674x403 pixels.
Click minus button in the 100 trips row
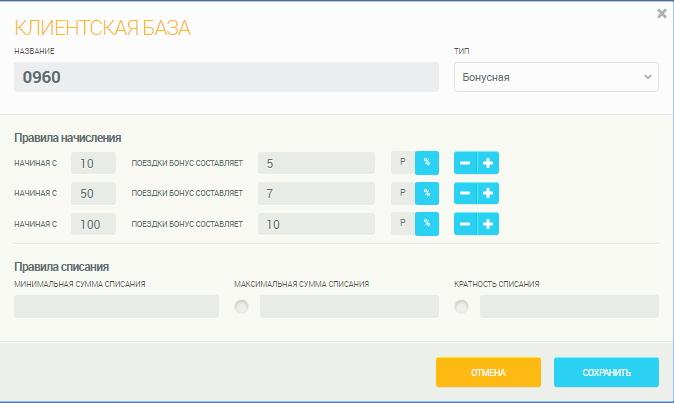coord(465,224)
